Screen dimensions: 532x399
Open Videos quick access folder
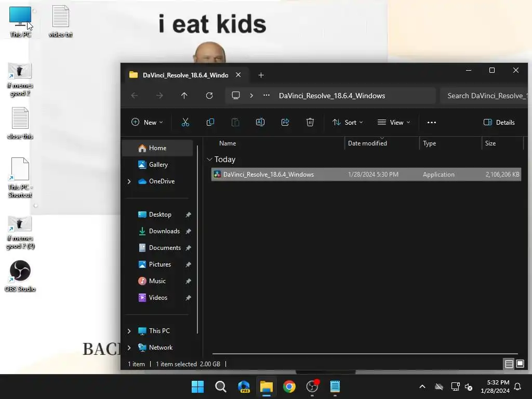(x=157, y=298)
